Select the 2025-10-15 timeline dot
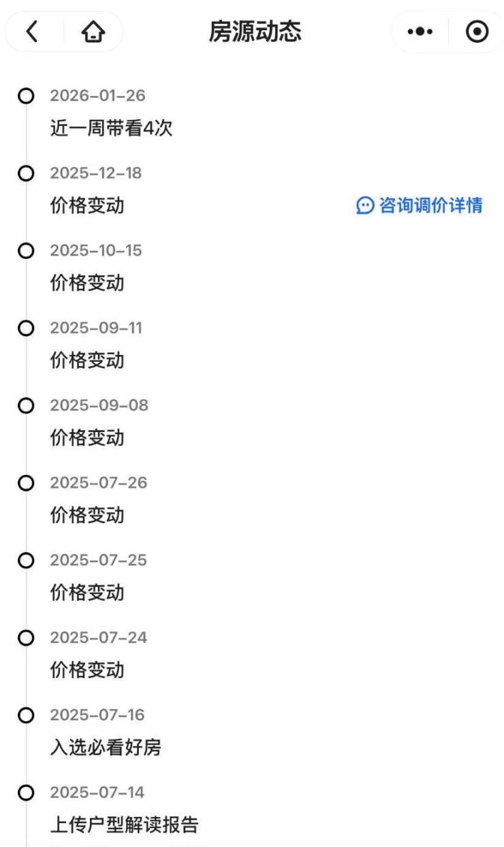Screen dimensions: 504x847 tap(26, 251)
